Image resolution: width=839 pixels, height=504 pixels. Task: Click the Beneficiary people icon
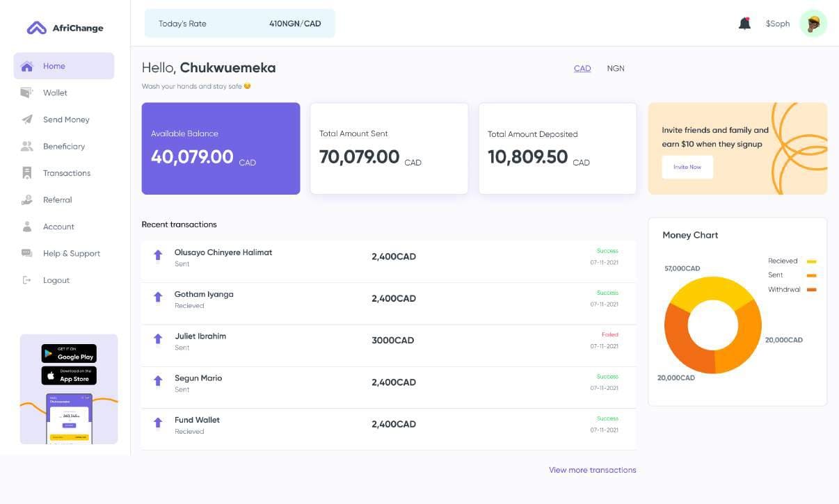[27, 146]
